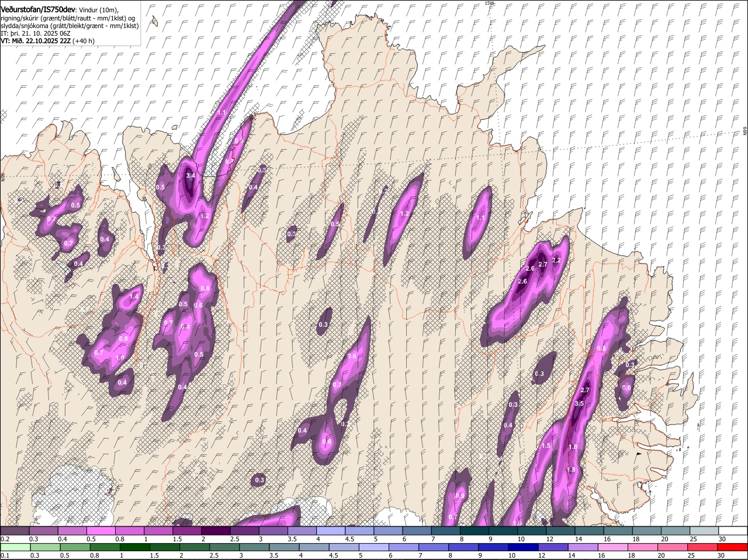Screen dimensions: 748x560
Task: Pick the darkest purple top-row swatch between 2 and 2.5
Action: pyautogui.click(x=216, y=531)
